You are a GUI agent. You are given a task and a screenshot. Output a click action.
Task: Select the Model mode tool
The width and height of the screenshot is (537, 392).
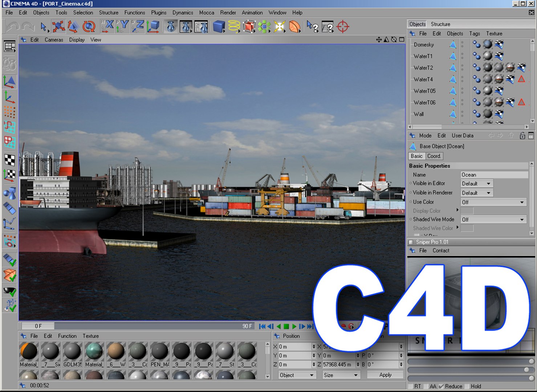9,82
